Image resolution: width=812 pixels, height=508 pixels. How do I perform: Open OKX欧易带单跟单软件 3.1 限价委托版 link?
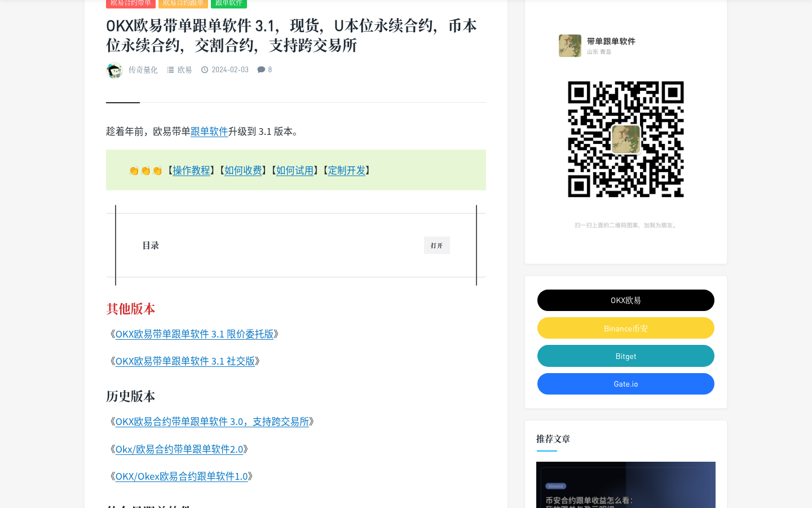[x=195, y=334]
